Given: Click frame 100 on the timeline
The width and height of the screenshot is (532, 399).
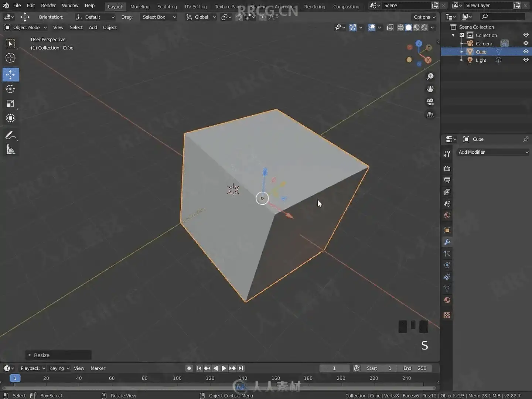Looking at the screenshot, I should [177, 378].
